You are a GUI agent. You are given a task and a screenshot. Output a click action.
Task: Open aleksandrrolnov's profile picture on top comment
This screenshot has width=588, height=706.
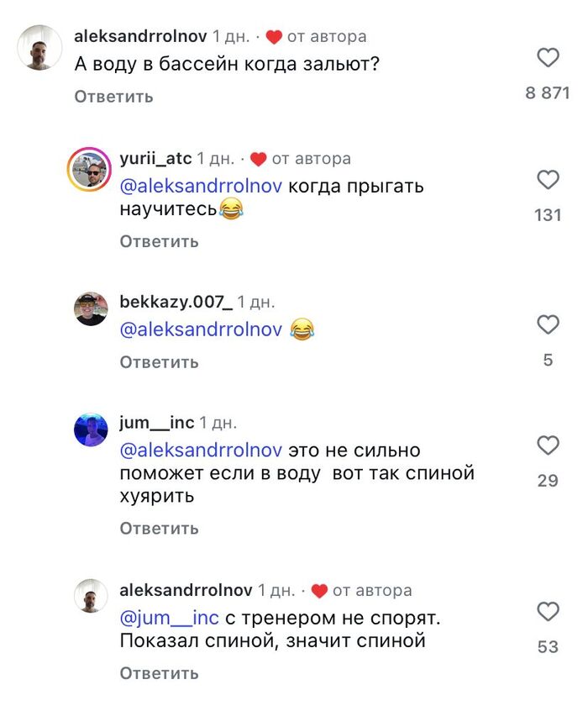point(39,48)
